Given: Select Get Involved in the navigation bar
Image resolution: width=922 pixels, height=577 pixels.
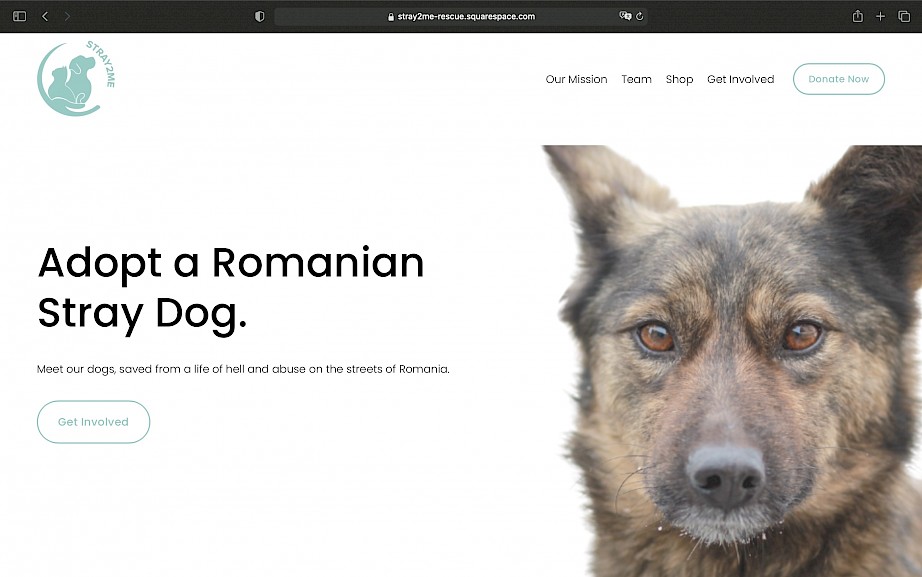Looking at the screenshot, I should [x=740, y=79].
